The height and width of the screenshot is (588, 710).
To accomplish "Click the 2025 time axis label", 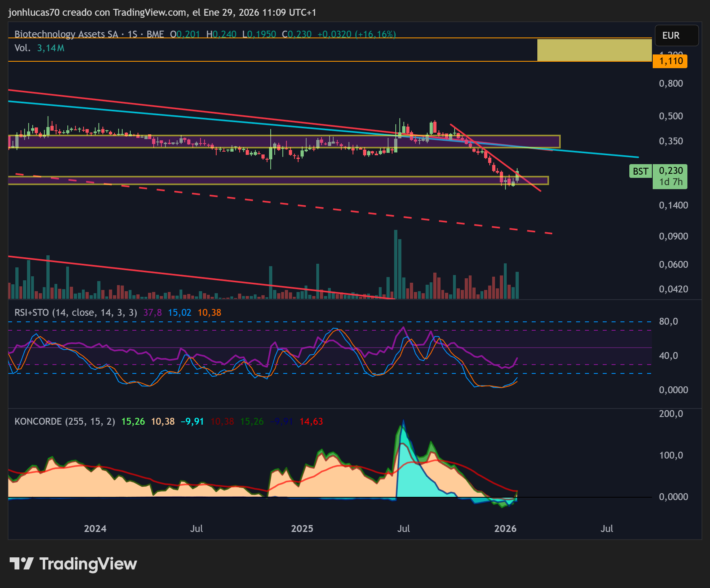I will point(302,529).
